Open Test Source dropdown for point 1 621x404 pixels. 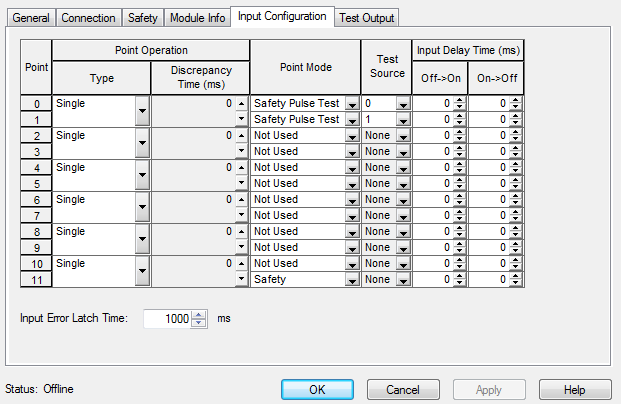[x=403, y=119]
